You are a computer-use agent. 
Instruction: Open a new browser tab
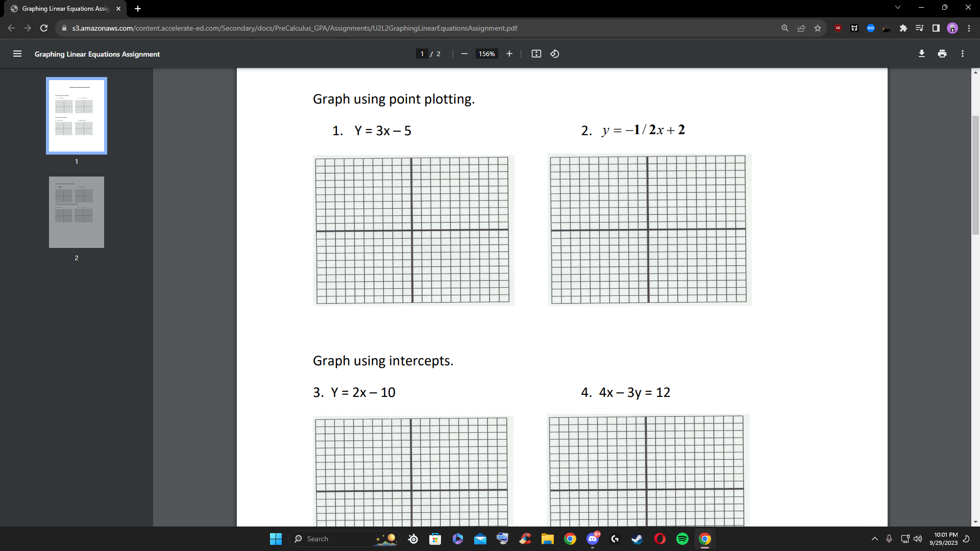(x=137, y=9)
